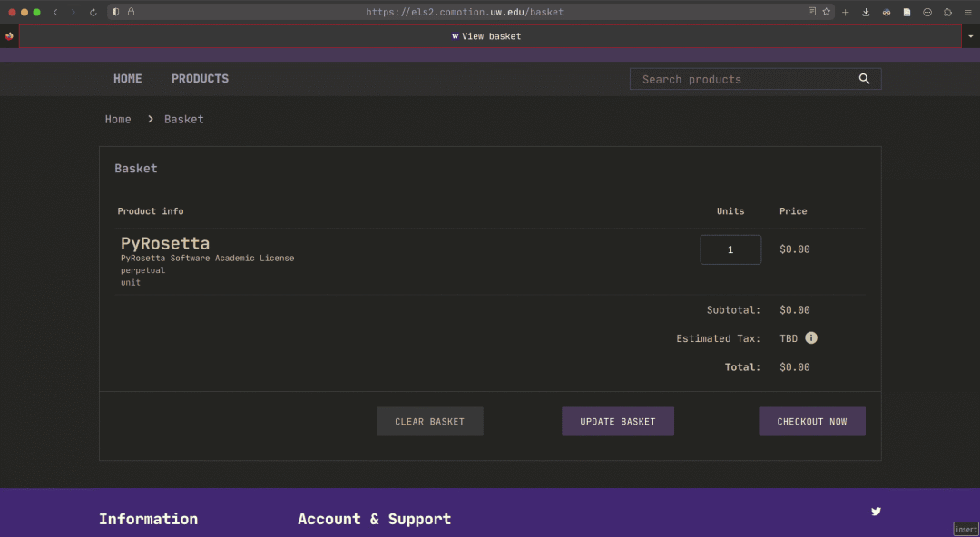
Task: Click the masked face extension icon
Action: pyautogui.click(x=887, y=12)
